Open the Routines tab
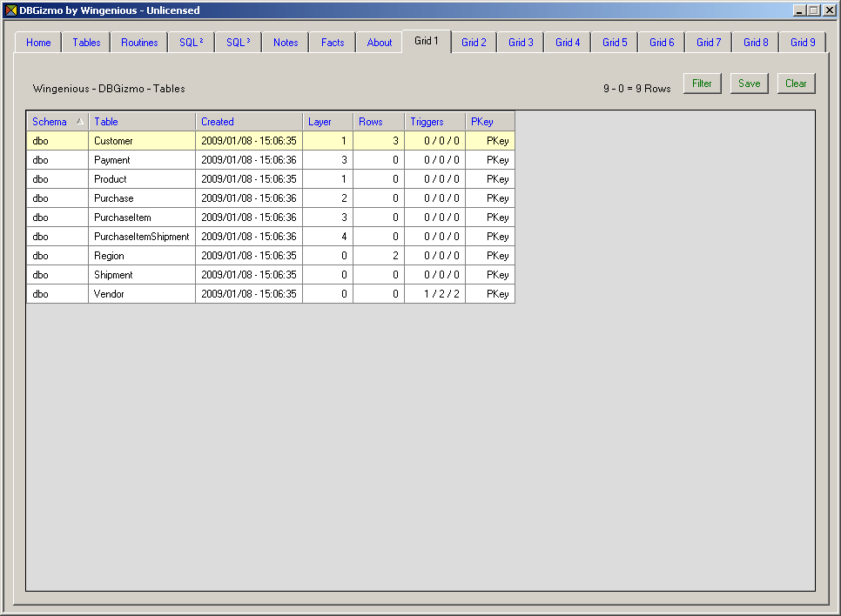Image resolution: width=841 pixels, height=616 pixels. pyautogui.click(x=139, y=43)
